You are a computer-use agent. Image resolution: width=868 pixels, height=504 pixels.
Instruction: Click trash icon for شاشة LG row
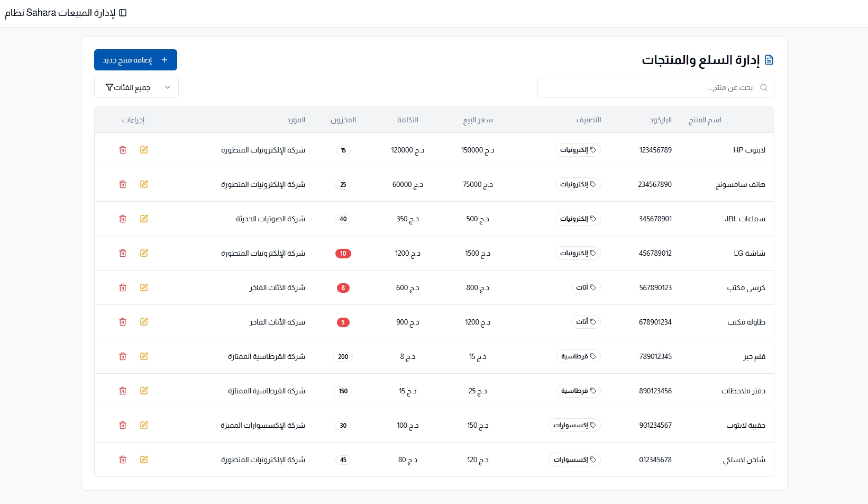click(123, 253)
